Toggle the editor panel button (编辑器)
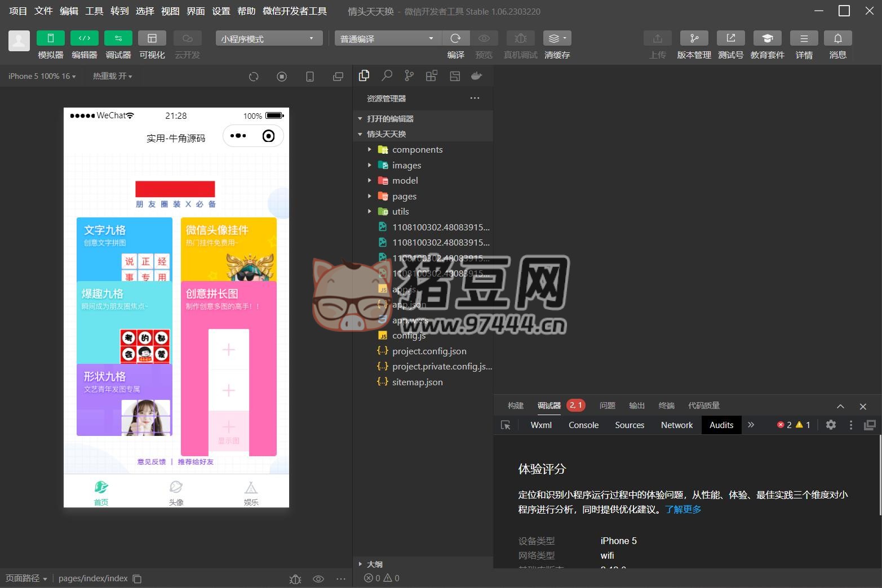This screenshot has width=882, height=588. pyautogui.click(x=85, y=38)
